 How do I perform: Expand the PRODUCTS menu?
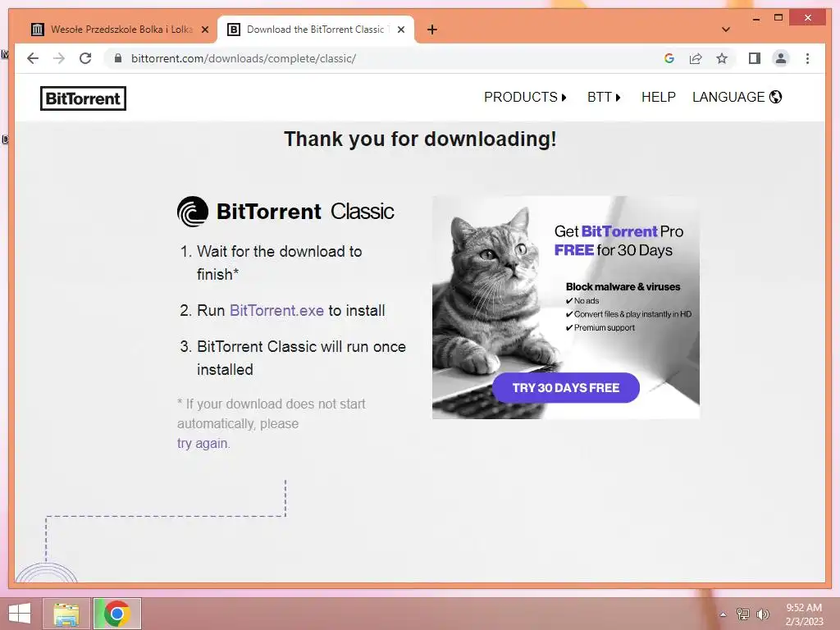point(525,97)
